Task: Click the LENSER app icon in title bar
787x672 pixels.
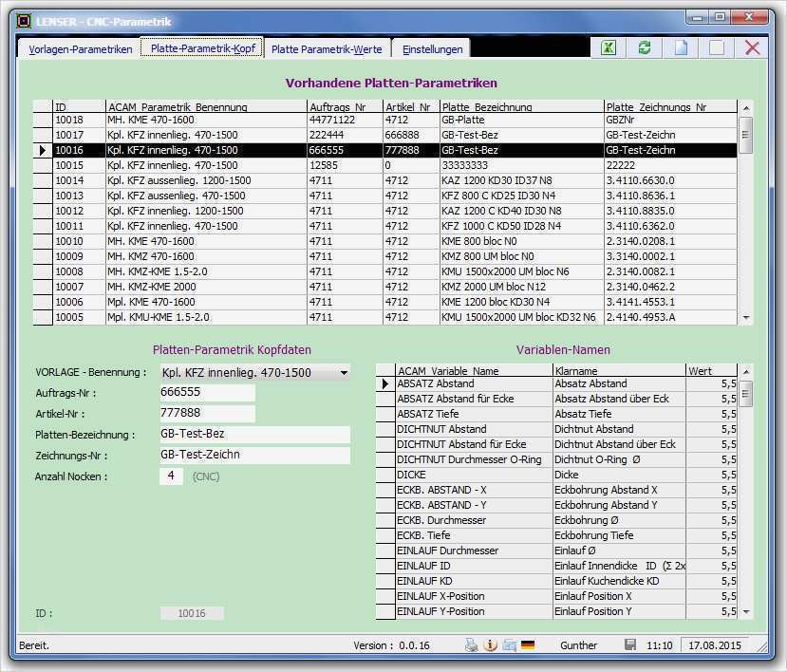Action: [x=24, y=21]
